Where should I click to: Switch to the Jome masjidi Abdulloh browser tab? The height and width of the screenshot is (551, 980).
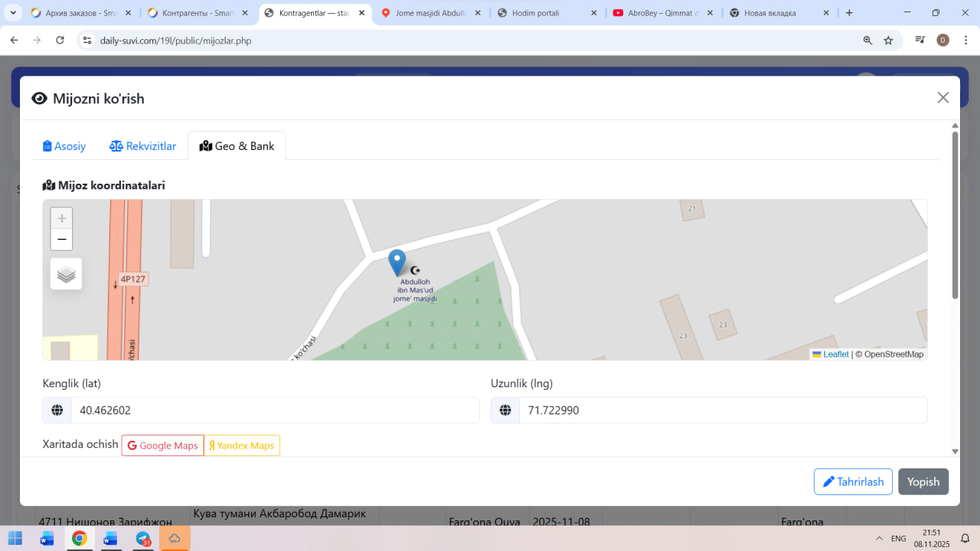[x=431, y=13]
